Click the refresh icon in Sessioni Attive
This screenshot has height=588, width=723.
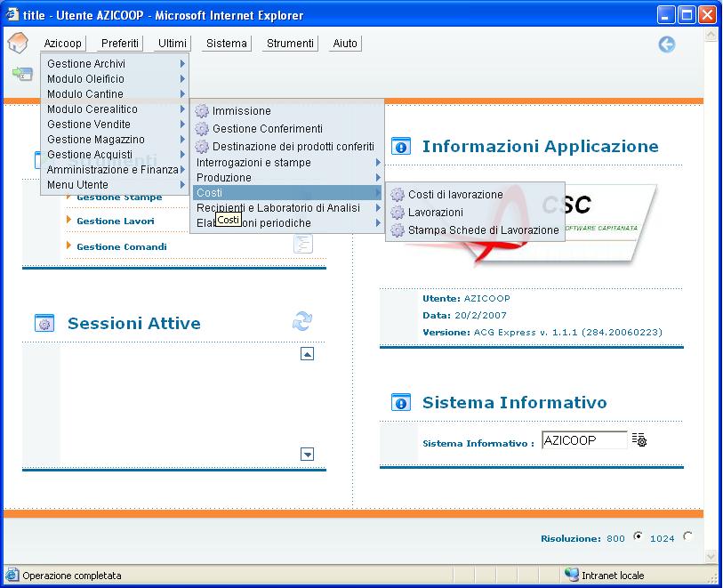tap(302, 321)
